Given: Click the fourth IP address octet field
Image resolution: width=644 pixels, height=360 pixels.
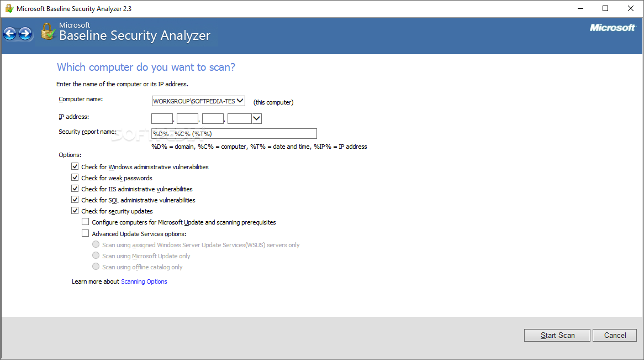Looking at the screenshot, I should 240,118.
